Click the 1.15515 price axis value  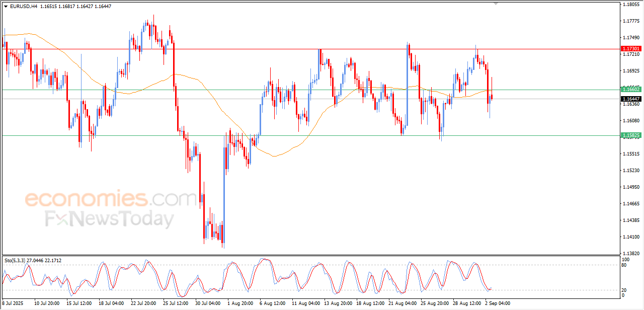[x=631, y=153]
